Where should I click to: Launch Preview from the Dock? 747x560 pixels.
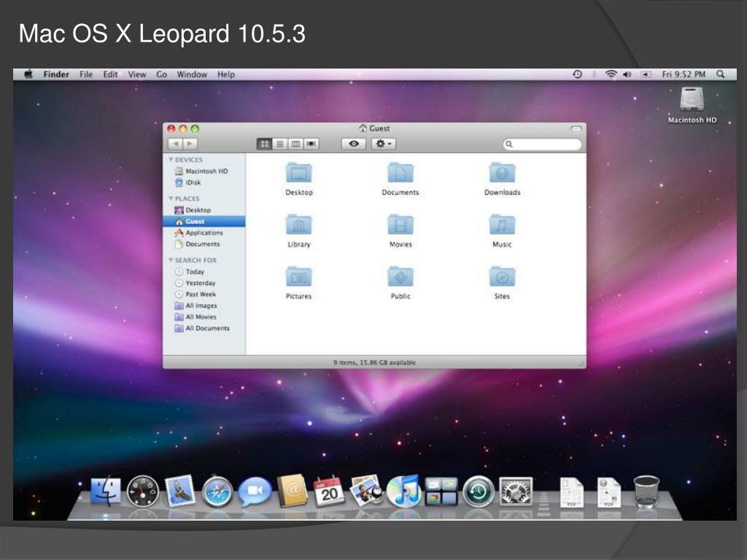(366, 491)
